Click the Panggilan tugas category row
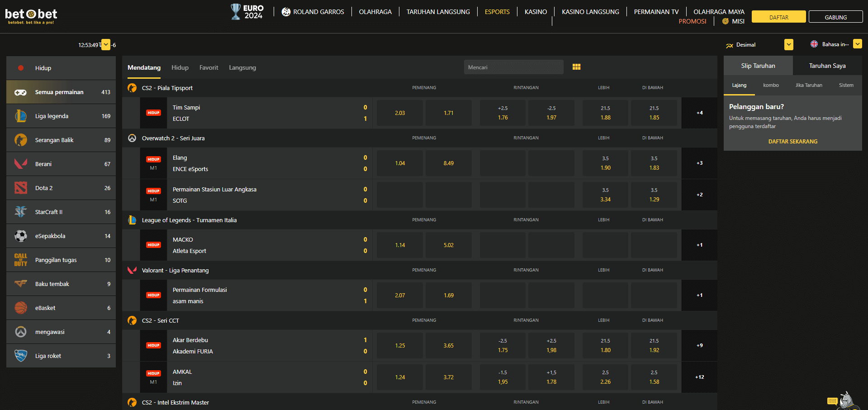The width and height of the screenshot is (868, 410). point(61,260)
